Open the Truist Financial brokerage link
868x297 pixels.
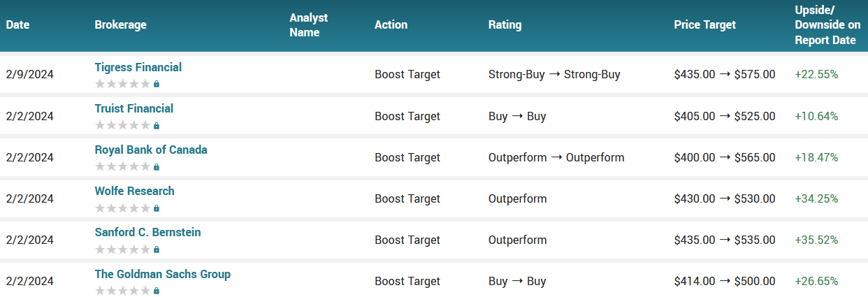coord(133,109)
